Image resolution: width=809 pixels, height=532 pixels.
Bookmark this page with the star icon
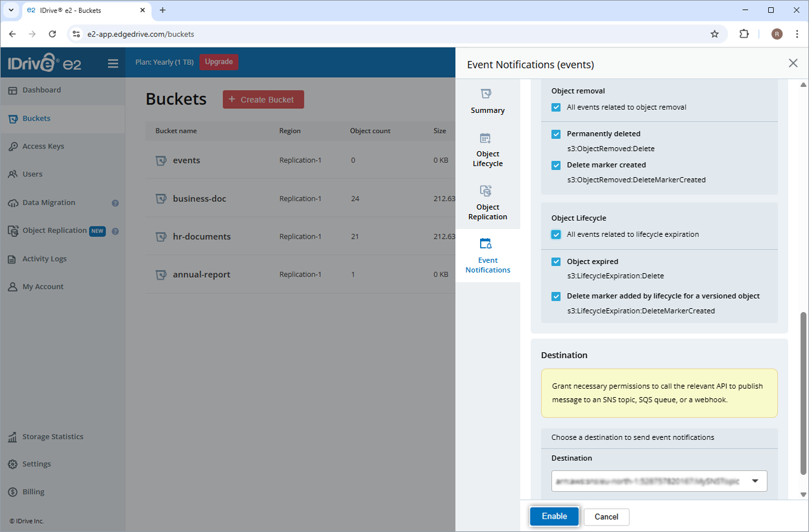tap(714, 34)
